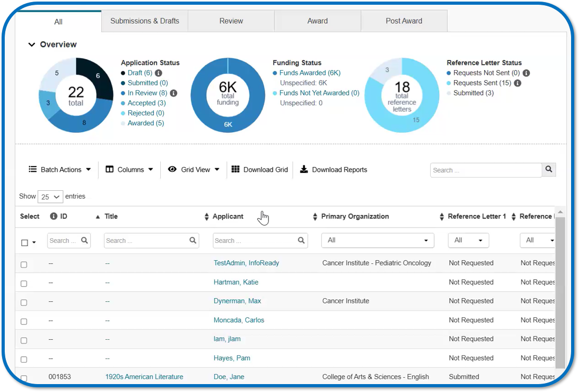
Task: Open the Post Award tab
Action: point(403,21)
